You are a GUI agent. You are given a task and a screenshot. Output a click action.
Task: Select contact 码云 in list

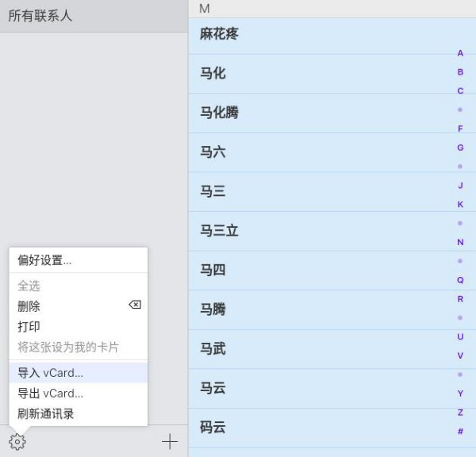pyautogui.click(x=213, y=428)
